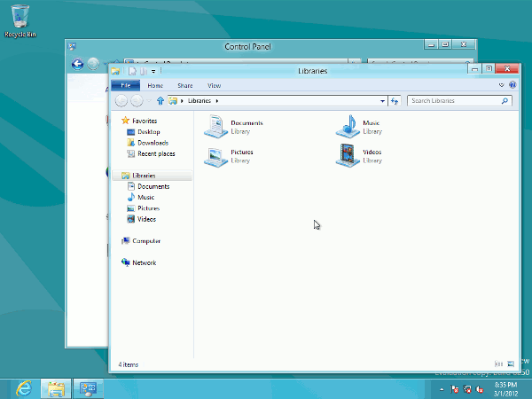Viewport: 532px width, 399px height.
Task: Switch to large icons view
Action: (x=511, y=364)
